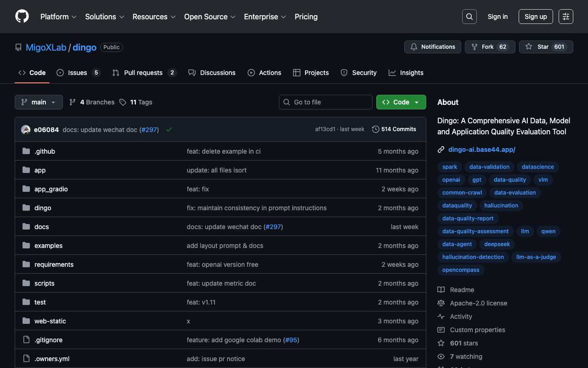
Task: Expand the green Code dropdown
Action: tap(401, 102)
